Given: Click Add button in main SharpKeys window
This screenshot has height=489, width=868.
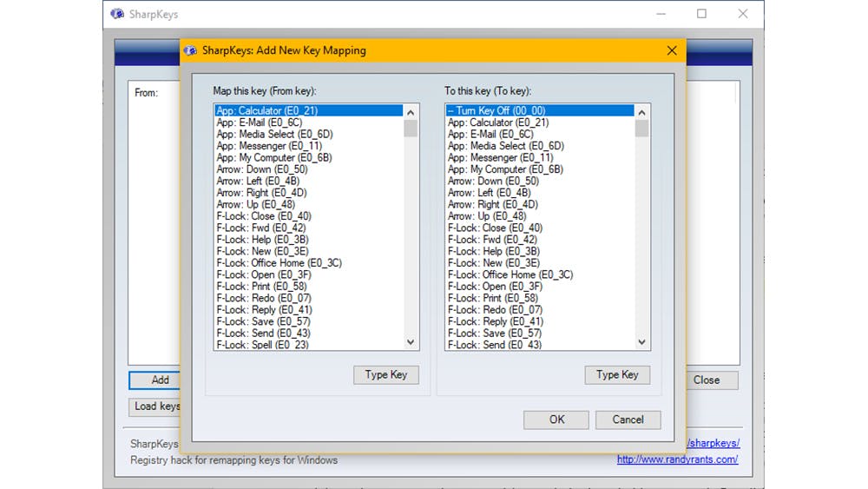Looking at the screenshot, I should [155, 380].
